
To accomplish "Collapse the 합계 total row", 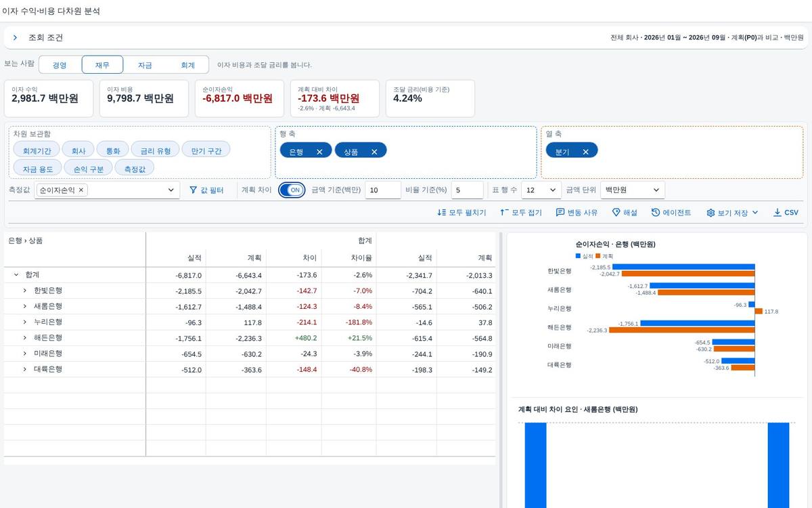I will (x=16, y=275).
